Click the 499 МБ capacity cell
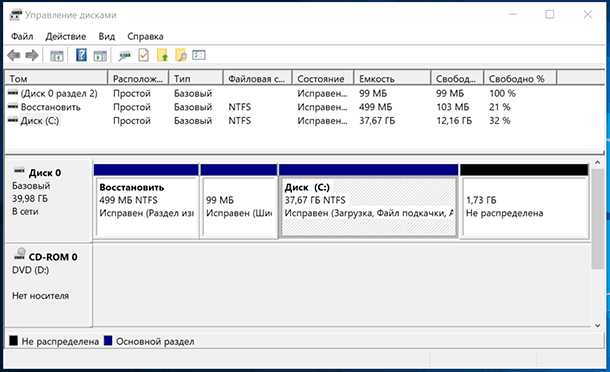Viewport: 610px width, 372px height. click(x=375, y=107)
